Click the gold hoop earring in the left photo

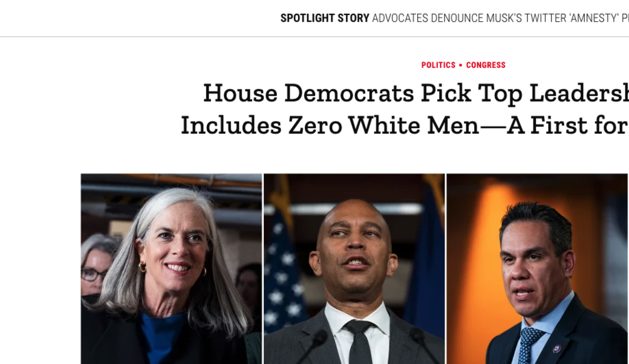(142, 267)
